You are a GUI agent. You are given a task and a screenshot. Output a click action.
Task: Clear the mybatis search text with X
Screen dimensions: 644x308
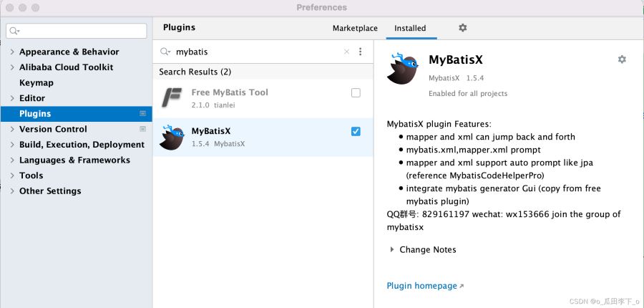pyautogui.click(x=346, y=52)
